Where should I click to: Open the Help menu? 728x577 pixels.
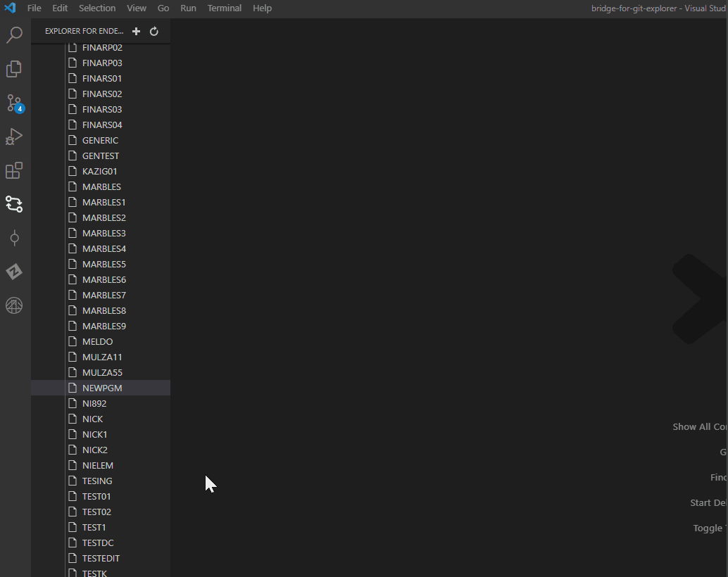pyautogui.click(x=262, y=8)
